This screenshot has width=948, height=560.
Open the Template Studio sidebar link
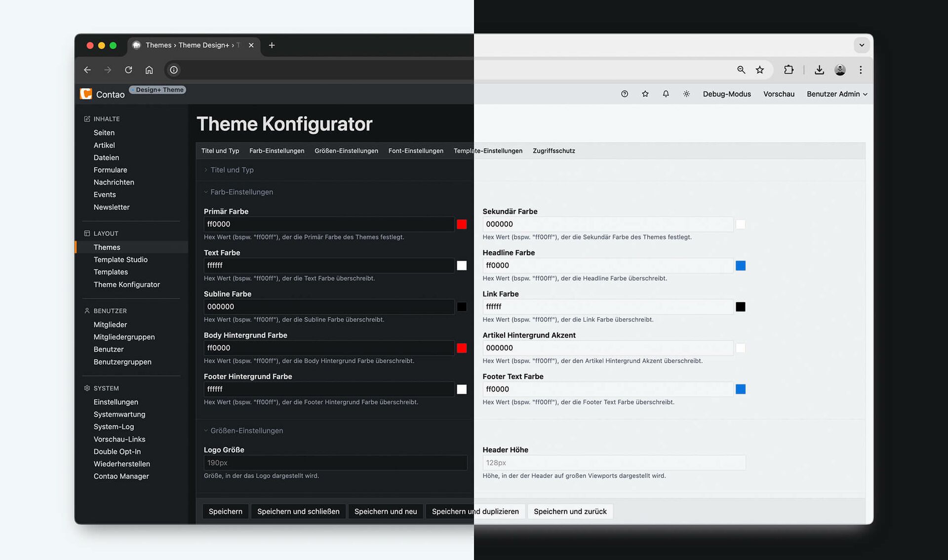pos(120,260)
